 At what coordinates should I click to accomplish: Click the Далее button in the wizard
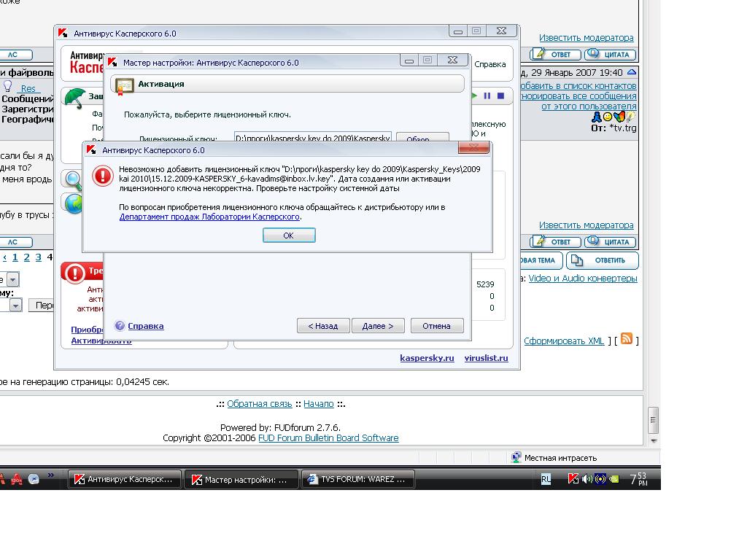378,326
